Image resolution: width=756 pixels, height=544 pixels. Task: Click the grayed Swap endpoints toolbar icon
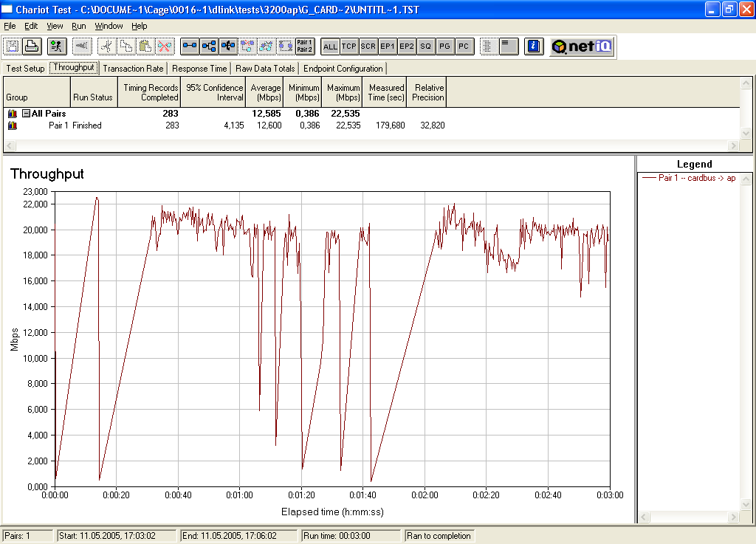pos(286,47)
